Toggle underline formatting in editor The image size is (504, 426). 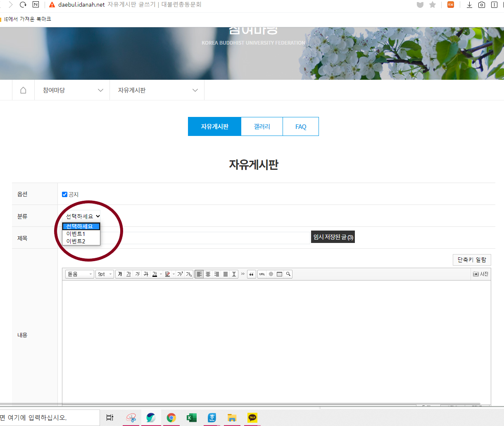tap(128, 274)
